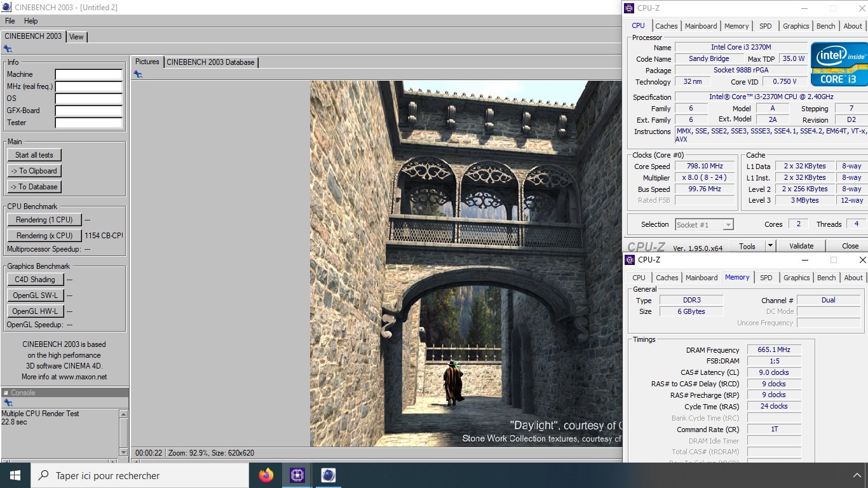This screenshot has width=868, height=488.
Task: Open Bench tab in upper CPU-Z window
Action: click(826, 26)
